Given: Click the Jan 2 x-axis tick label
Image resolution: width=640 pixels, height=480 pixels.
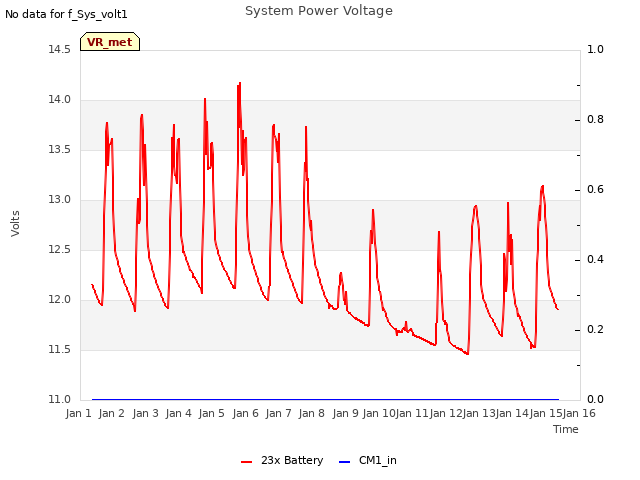Looking at the screenshot, I should [111, 413].
